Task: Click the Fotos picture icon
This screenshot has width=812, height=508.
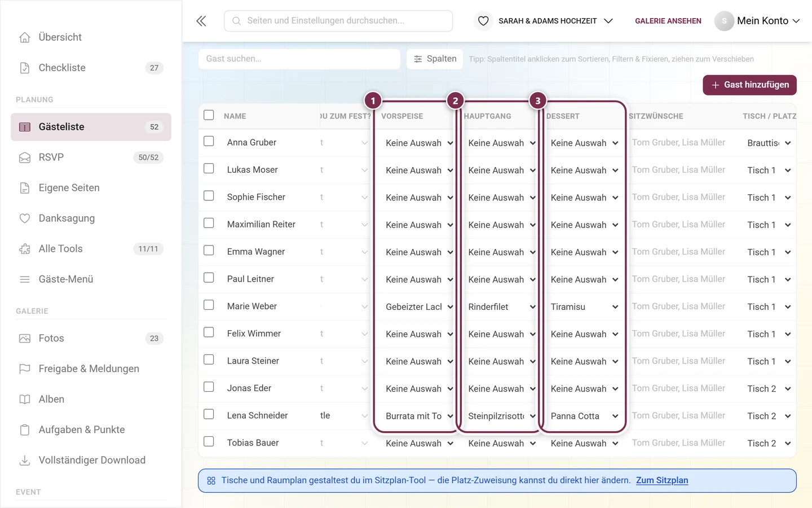Action: [x=25, y=339]
